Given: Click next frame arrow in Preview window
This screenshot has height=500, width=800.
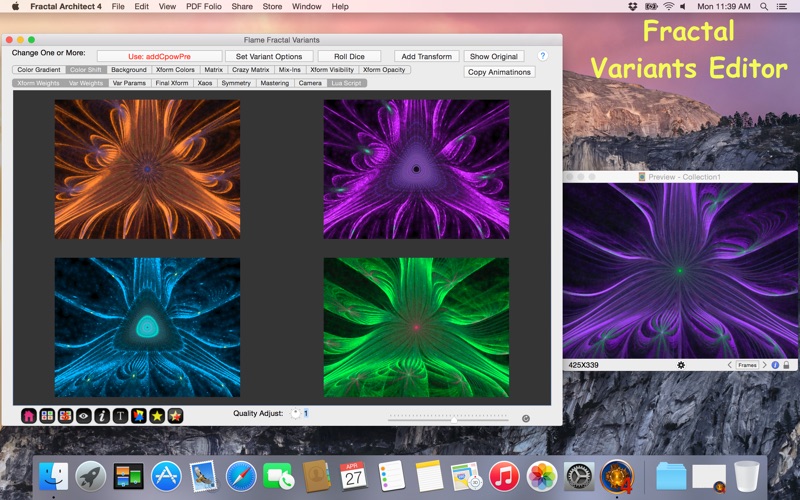Looking at the screenshot, I should pyautogui.click(x=764, y=365).
